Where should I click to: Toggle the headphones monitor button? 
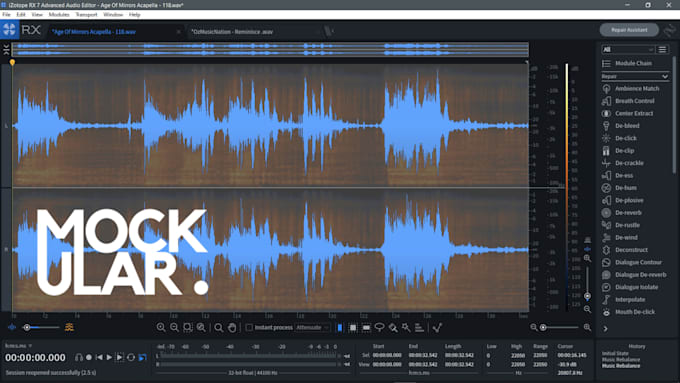[x=78, y=357]
